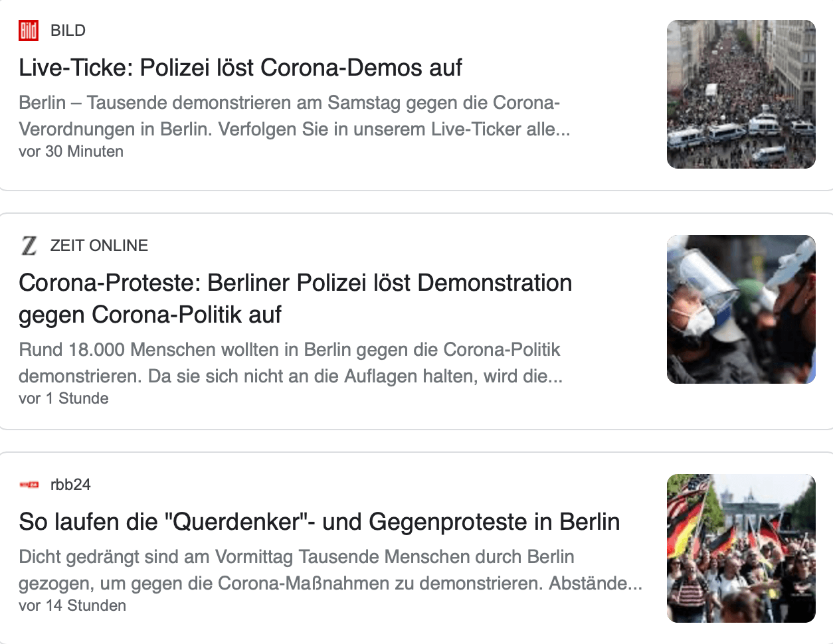
Task: Click the 'vor 30 Minuten' timestamp
Action: [71, 151]
